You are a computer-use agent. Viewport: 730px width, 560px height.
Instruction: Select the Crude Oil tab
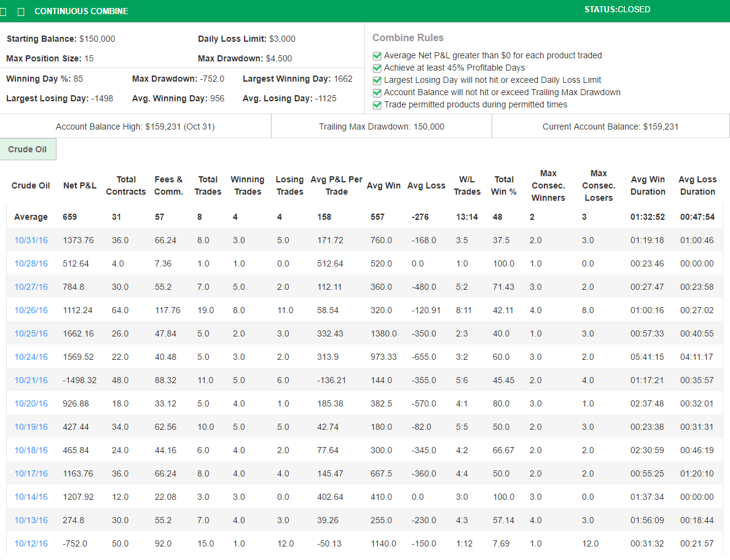click(28, 149)
